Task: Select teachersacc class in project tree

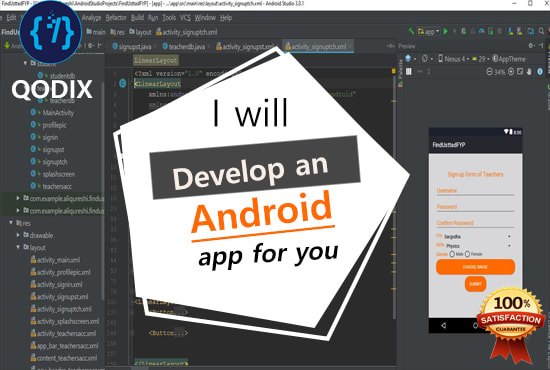Action: pos(51,187)
